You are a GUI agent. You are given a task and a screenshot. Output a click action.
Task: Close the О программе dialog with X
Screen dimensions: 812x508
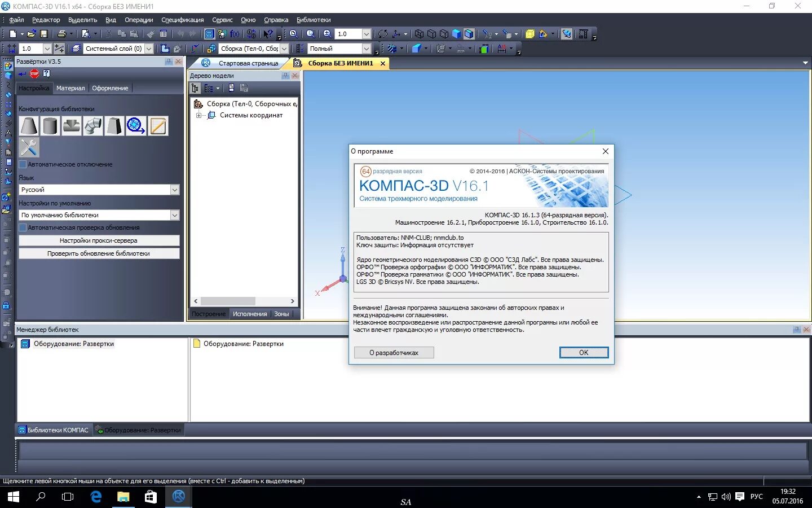pyautogui.click(x=605, y=151)
